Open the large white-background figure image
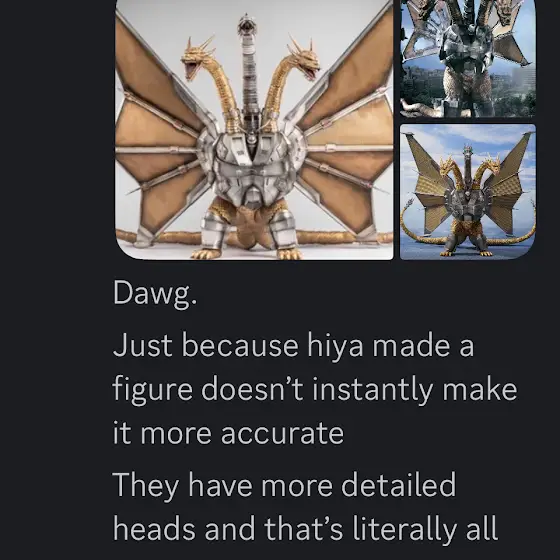Viewport: 560px width, 560px height. pos(254,129)
